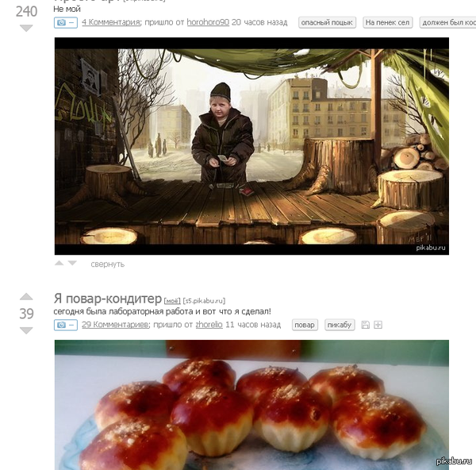Toggle image collapse button of first post

pyautogui.click(x=66, y=22)
